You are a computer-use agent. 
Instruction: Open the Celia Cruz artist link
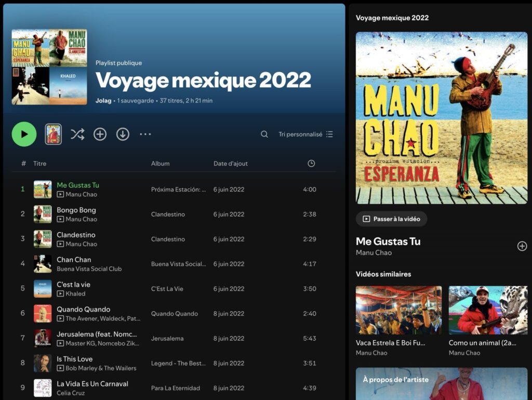point(71,393)
